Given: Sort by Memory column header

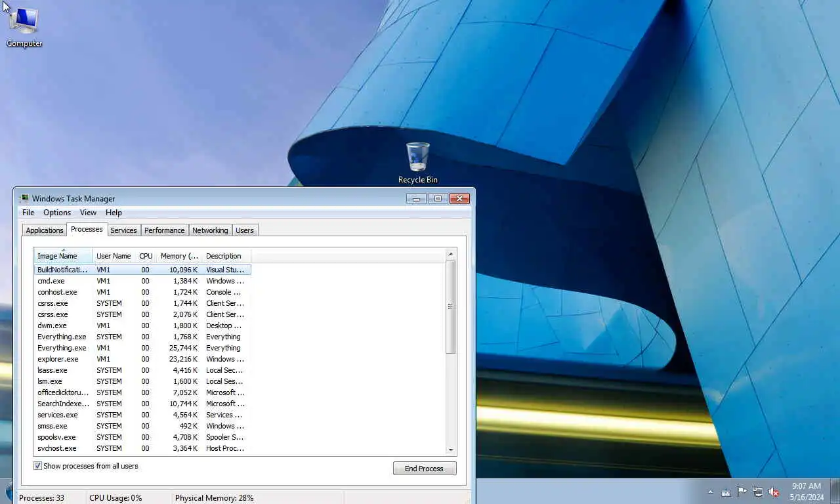Looking at the screenshot, I should click(179, 256).
